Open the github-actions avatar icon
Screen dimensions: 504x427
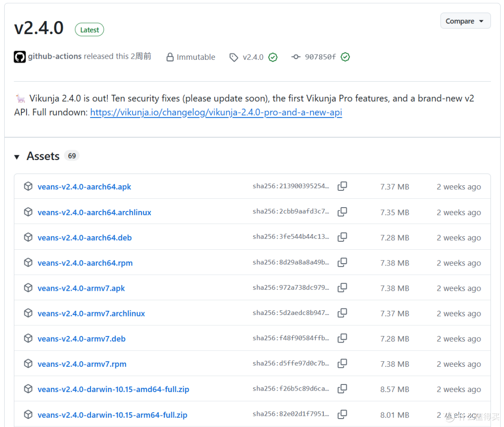pyautogui.click(x=20, y=57)
